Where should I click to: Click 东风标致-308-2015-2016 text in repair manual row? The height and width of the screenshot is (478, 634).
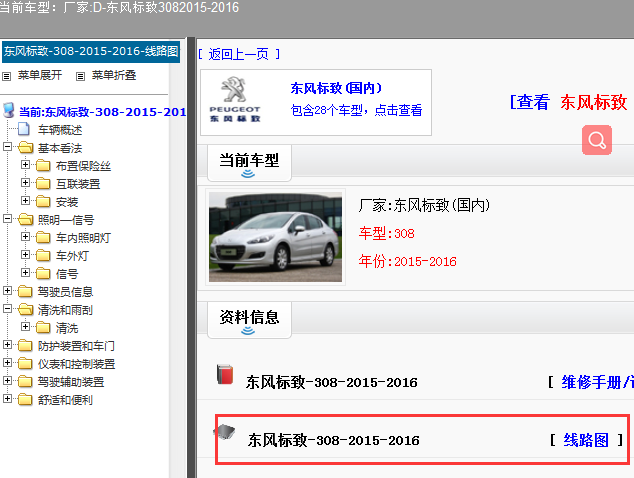332,382
